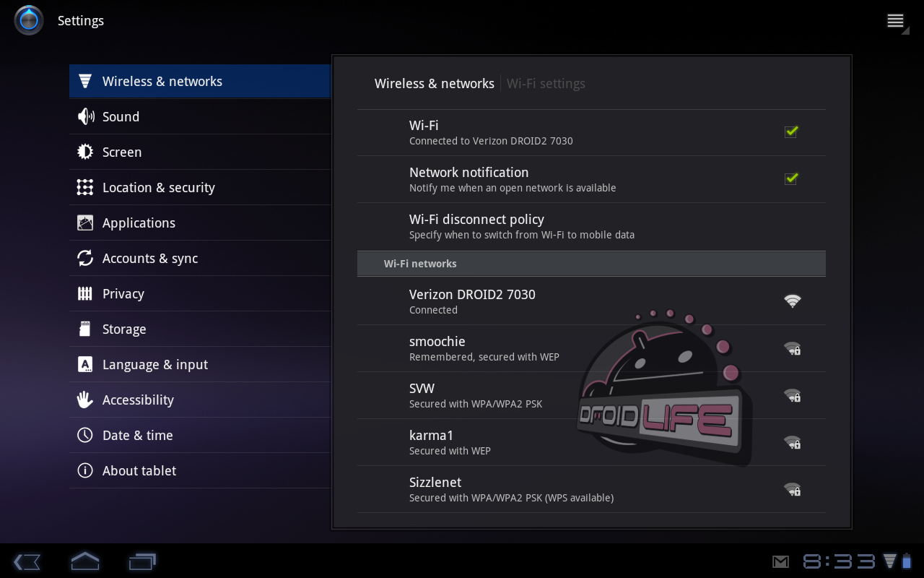Select Location & security in the sidebar
924x578 pixels.
click(159, 188)
